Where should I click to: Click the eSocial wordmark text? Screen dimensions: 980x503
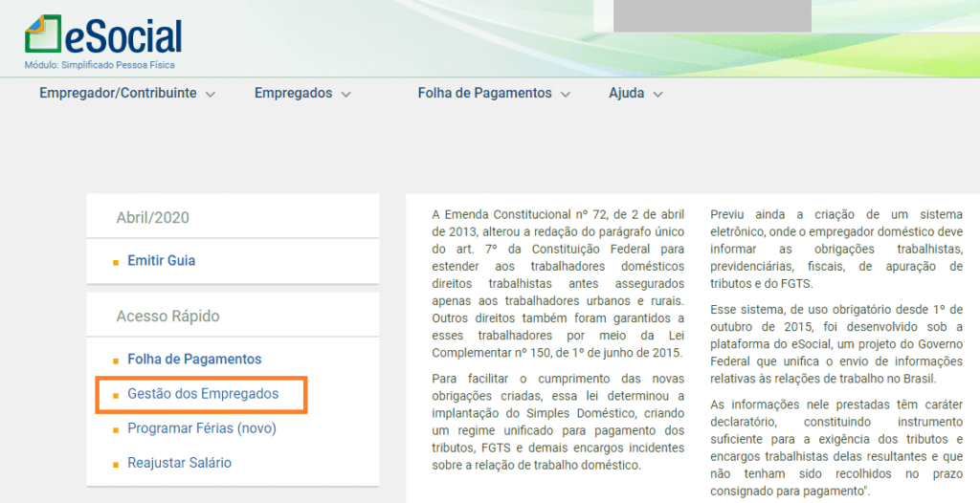pos(123,35)
